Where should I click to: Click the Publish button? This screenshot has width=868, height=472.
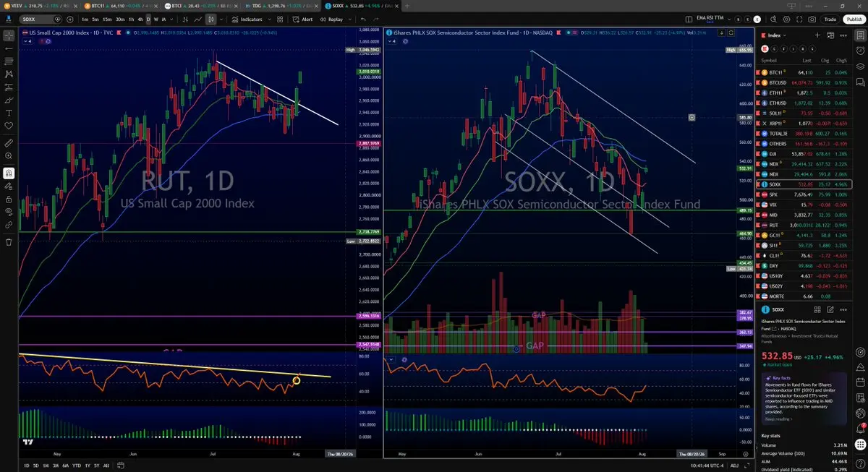coord(853,19)
